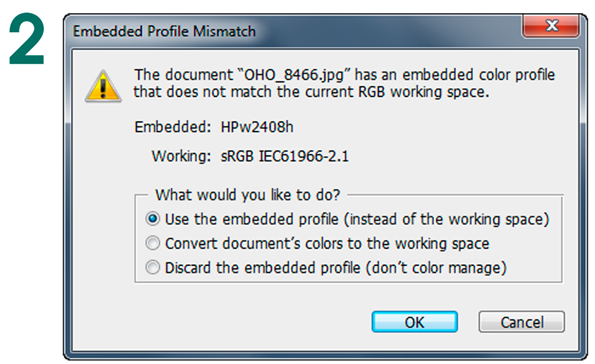Image resolution: width=595 pixels, height=364 pixels.
Task: Click the 'Embedded:' field label
Action: (173, 127)
